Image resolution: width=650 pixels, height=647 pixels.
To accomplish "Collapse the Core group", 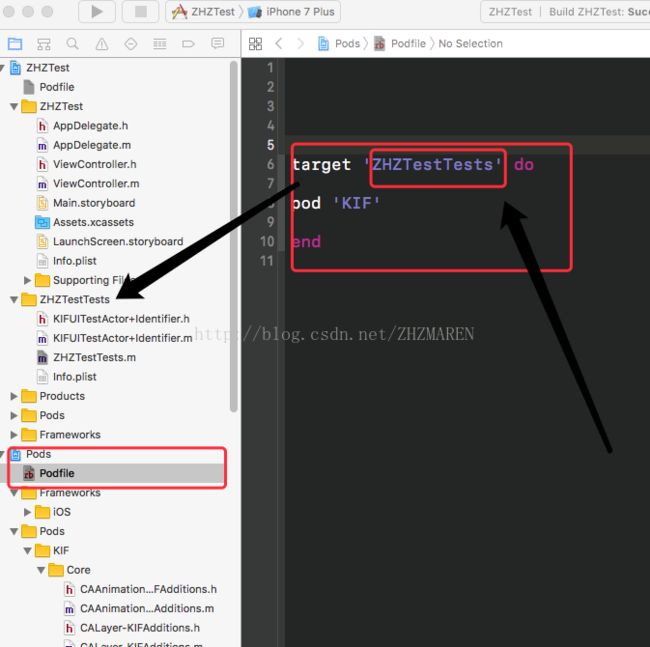I will (41, 570).
